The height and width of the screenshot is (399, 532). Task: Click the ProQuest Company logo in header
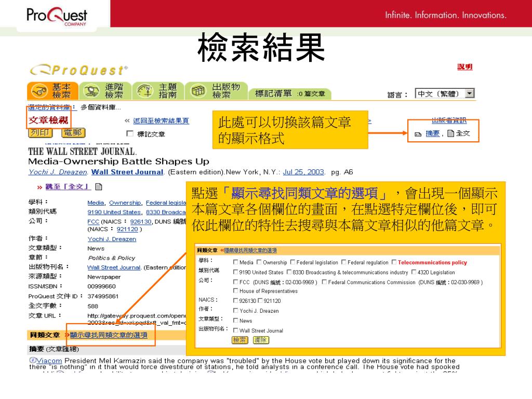[x=57, y=16]
